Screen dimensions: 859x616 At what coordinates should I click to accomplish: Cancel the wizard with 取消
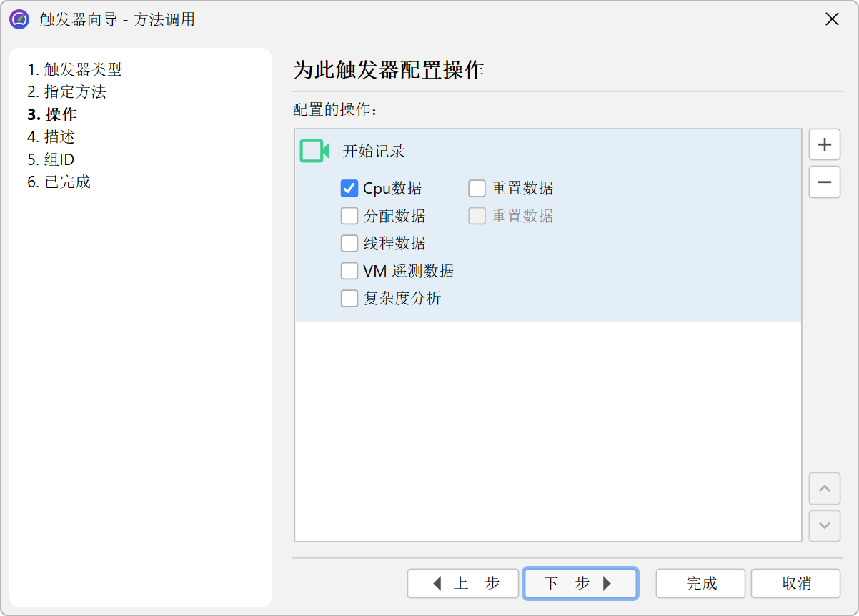(795, 583)
